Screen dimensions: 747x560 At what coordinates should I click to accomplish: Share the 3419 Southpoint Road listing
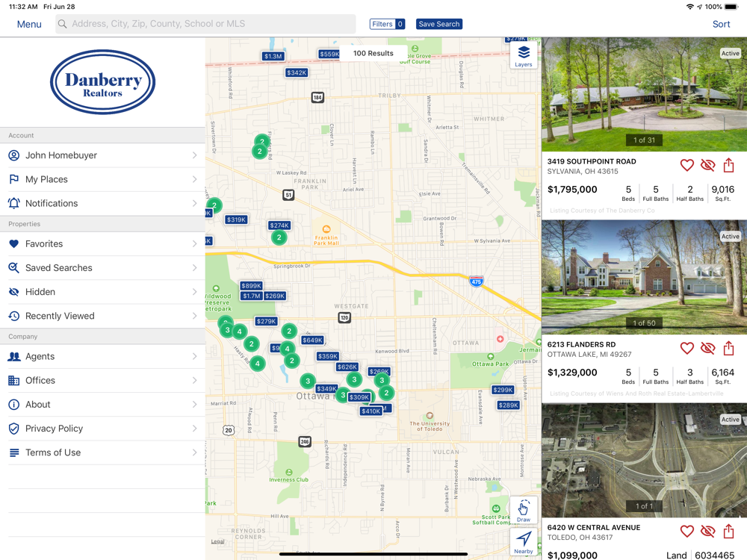pos(728,165)
